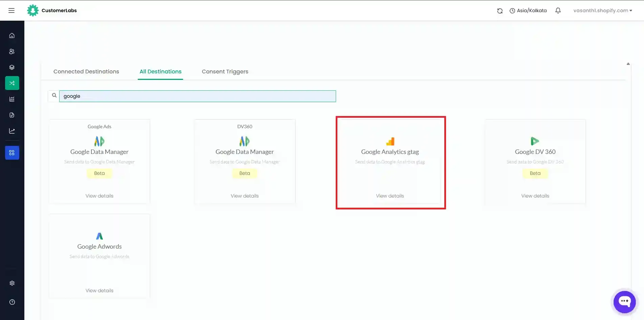Screen dimensions: 644x320
Task: Click Beta badge on DV360 Data Manager card
Action: (x=245, y=173)
